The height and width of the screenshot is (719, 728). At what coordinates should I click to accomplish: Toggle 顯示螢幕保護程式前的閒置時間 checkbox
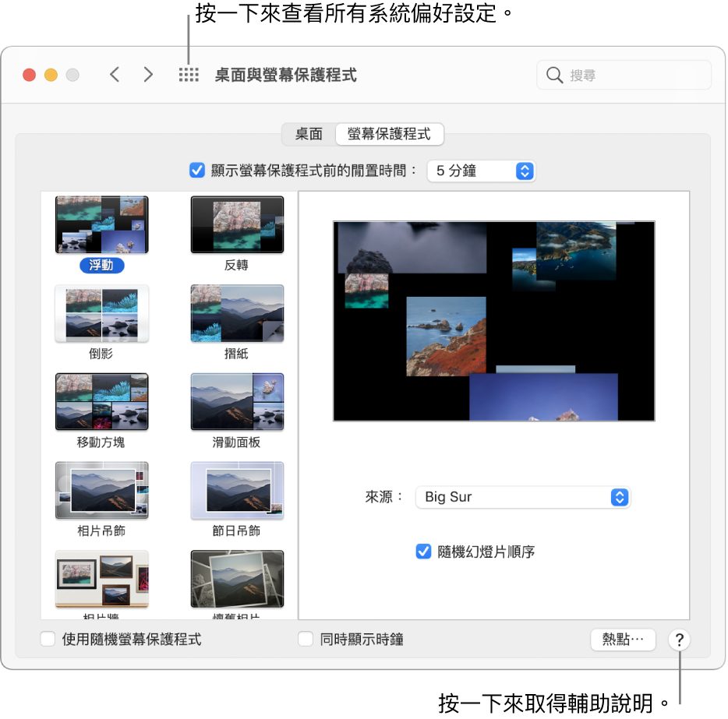[x=197, y=171]
